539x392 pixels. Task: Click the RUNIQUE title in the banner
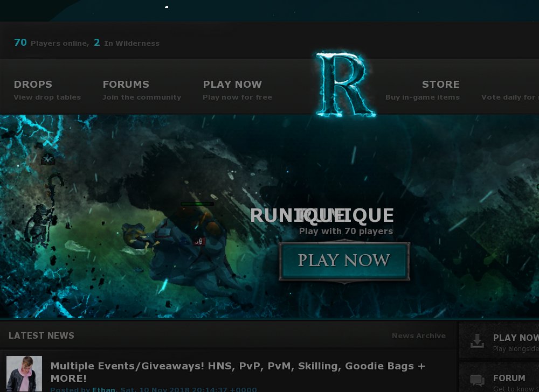322,215
